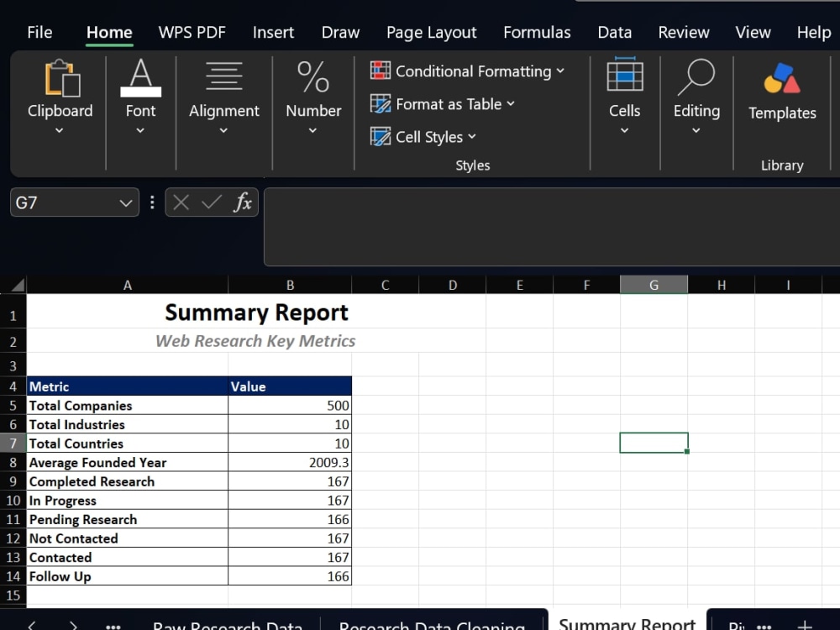Screen dimensions: 840x630
Task: Select column A header
Action: tap(128, 285)
